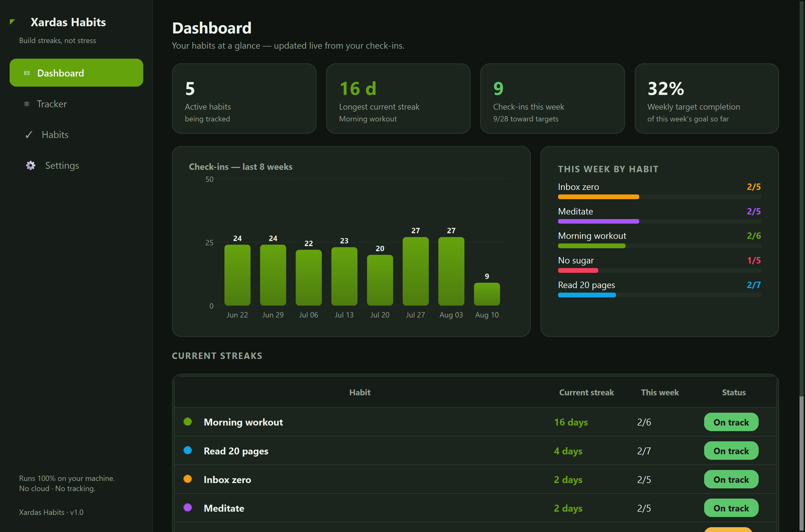The image size is (805, 532).
Task: Click the Settings gear icon
Action: coord(30,165)
